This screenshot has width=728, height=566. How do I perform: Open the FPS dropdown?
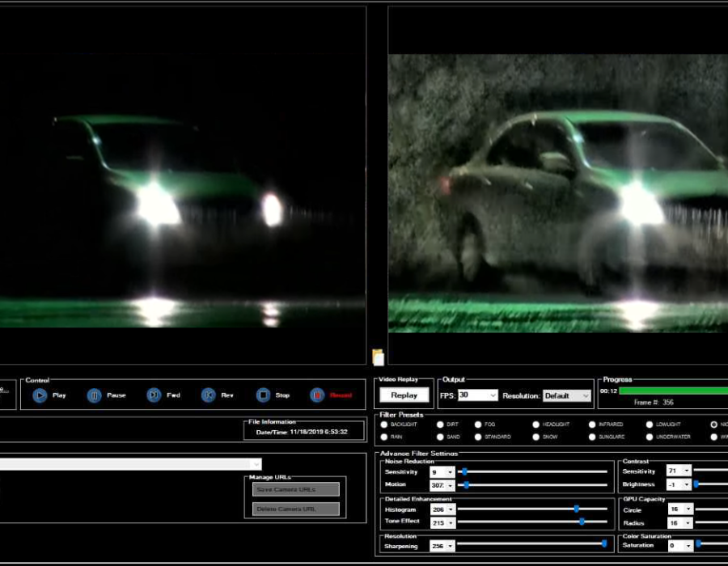pyautogui.click(x=492, y=395)
